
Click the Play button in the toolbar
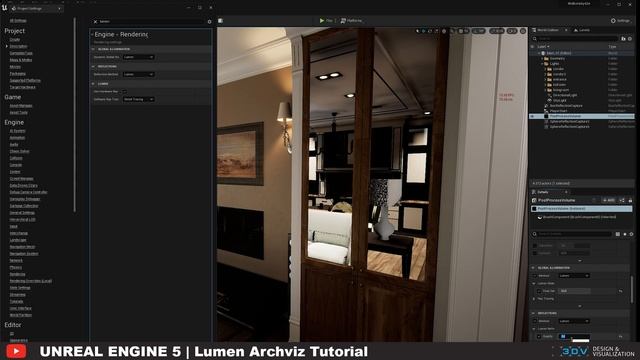(326, 20)
